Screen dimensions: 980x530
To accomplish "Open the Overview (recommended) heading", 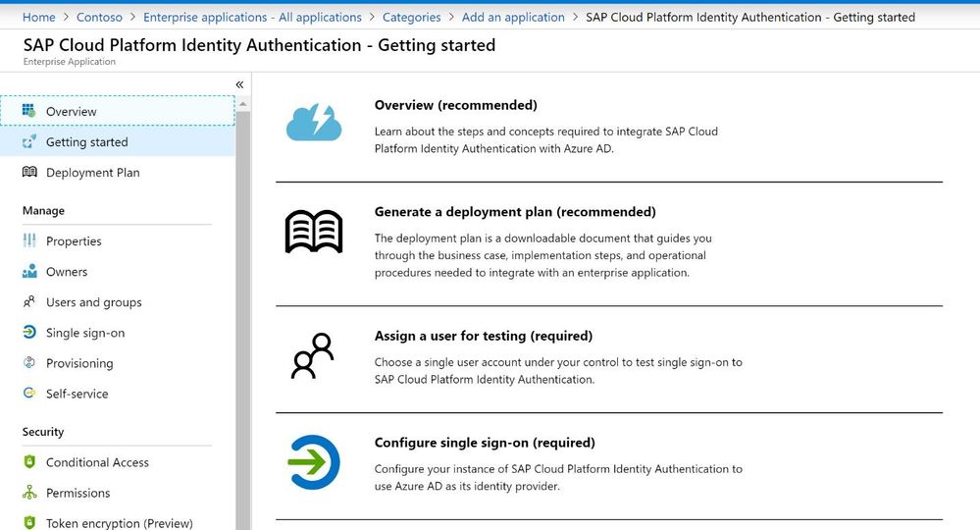I will pos(455,105).
